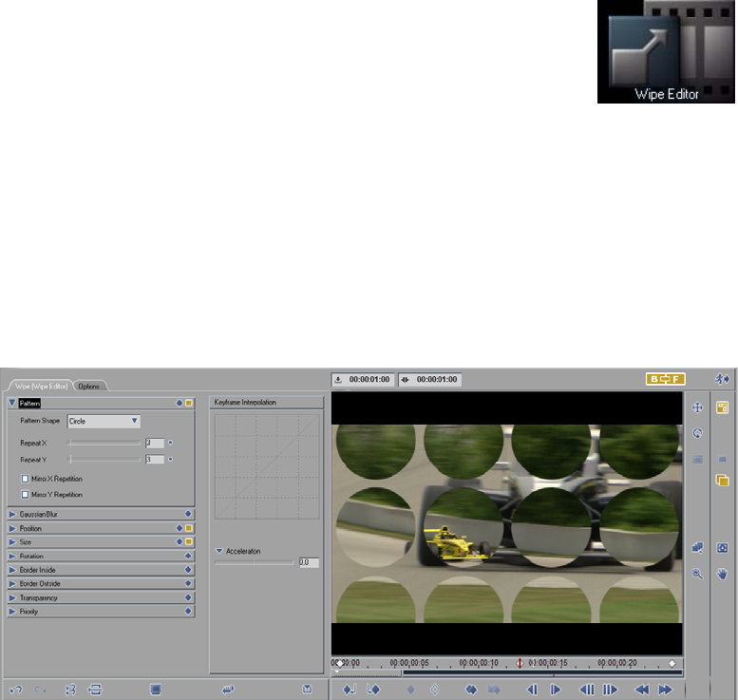Select the hand pan tool
The height and width of the screenshot is (700, 738).
pos(722,574)
